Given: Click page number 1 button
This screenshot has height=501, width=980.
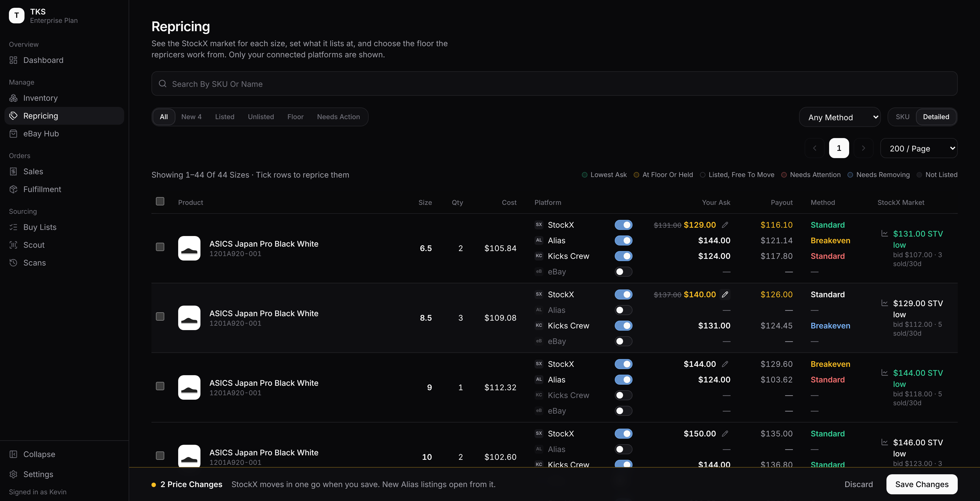Looking at the screenshot, I should point(839,148).
